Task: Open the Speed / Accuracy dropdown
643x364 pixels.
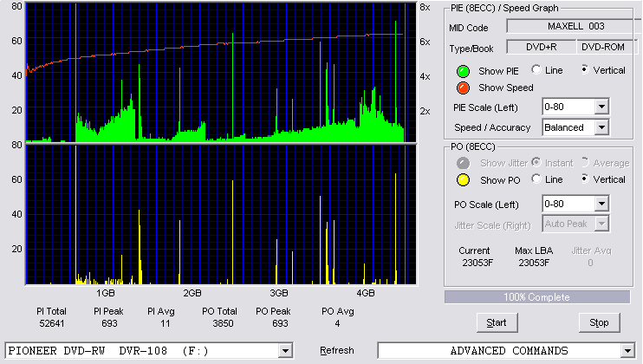Action: click(x=601, y=127)
